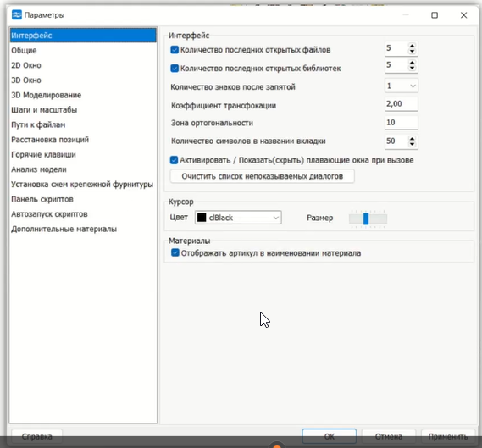Click the Параметры app icon in title bar
The image size is (482, 448).
(x=17, y=14)
